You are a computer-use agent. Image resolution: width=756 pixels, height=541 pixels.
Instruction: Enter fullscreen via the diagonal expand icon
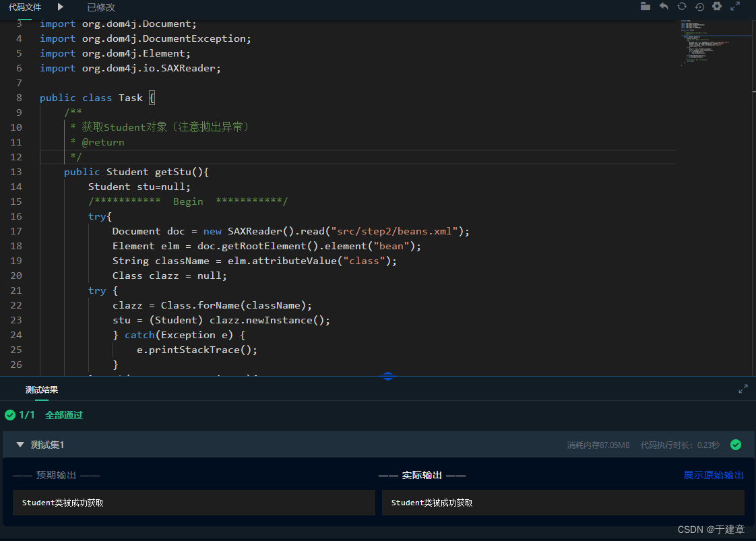736,7
